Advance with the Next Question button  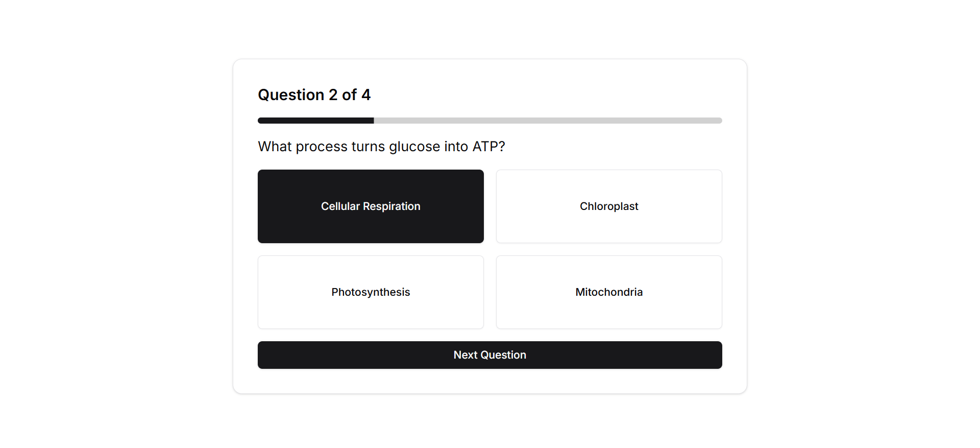490,355
